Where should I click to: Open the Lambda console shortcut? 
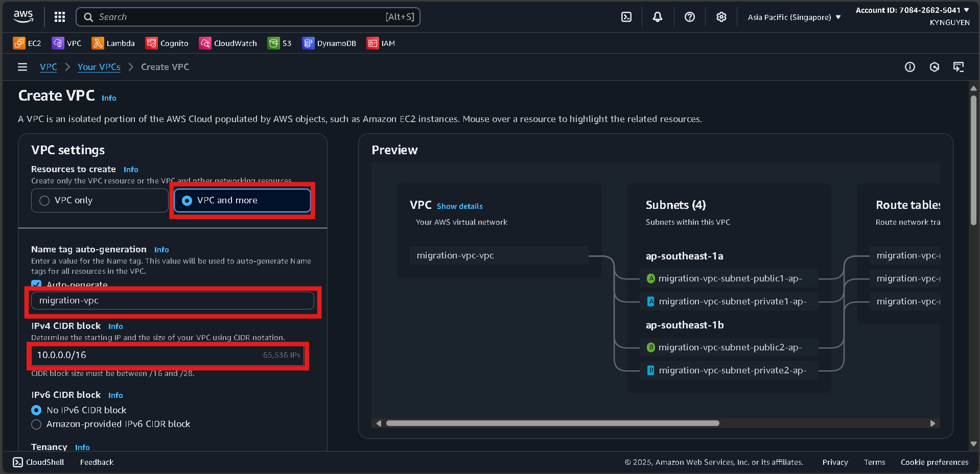coord(113,43)
